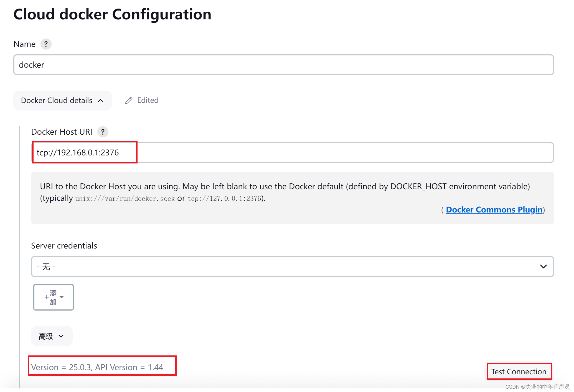Select the '- 无 -' credentials option
Screen dimensions: 574x392
(46, 267)
